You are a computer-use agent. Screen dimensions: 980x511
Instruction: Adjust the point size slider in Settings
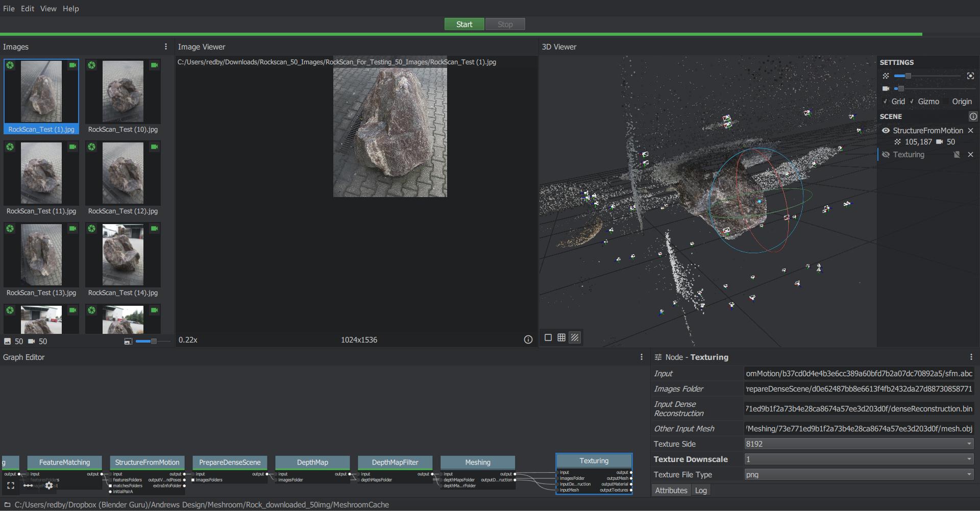click(x=927, y=76)
